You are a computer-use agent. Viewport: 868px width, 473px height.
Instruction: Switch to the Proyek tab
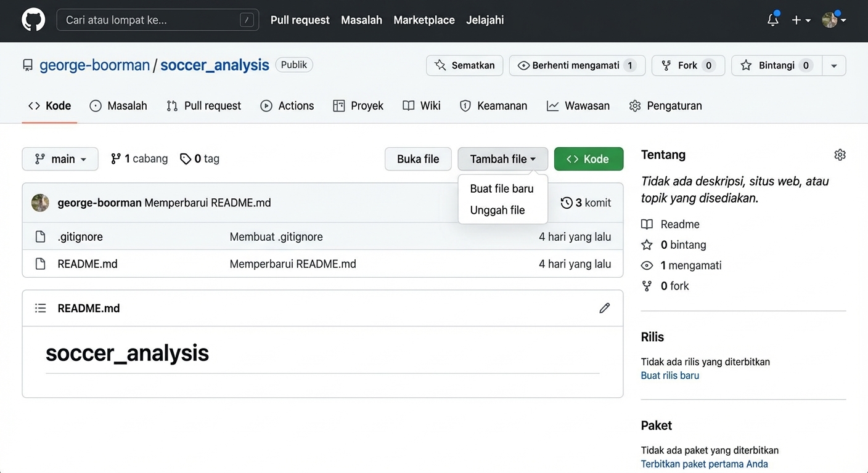point(358,106)
